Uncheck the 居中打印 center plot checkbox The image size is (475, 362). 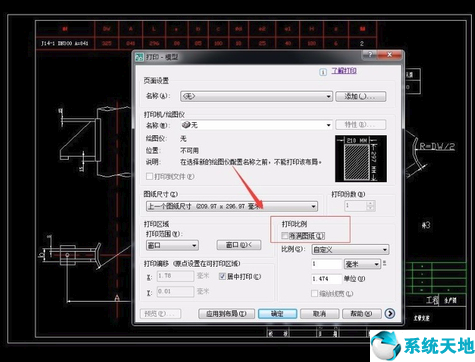click(222, 276)
